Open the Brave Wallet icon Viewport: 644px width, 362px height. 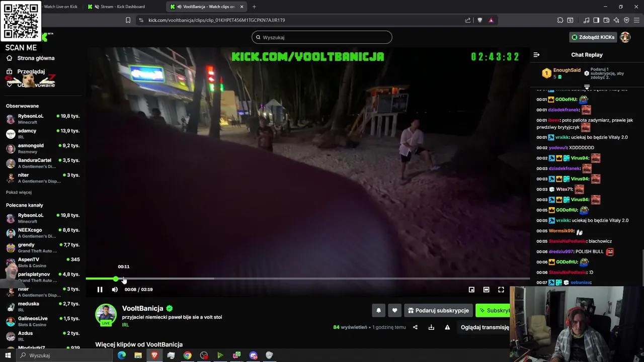(606, 20)
